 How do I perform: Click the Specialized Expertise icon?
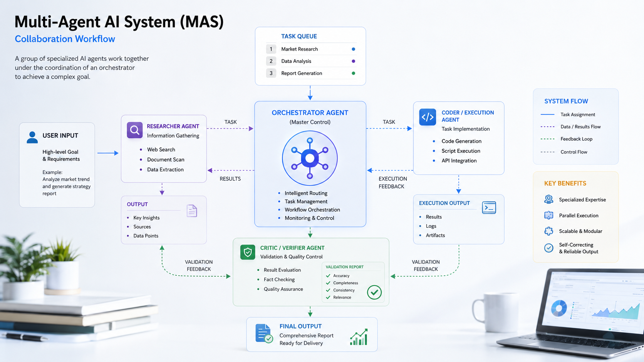pyautogui.click(x=549, y=199)
